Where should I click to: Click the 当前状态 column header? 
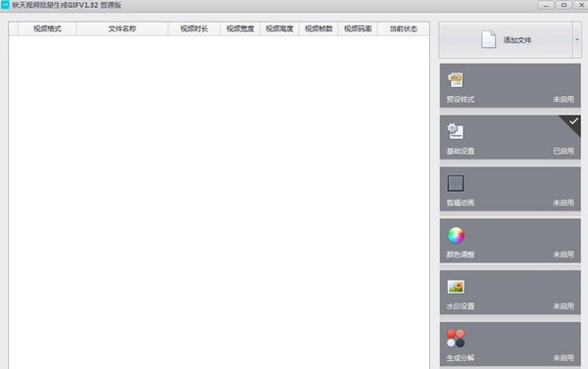tap(403, 28)
